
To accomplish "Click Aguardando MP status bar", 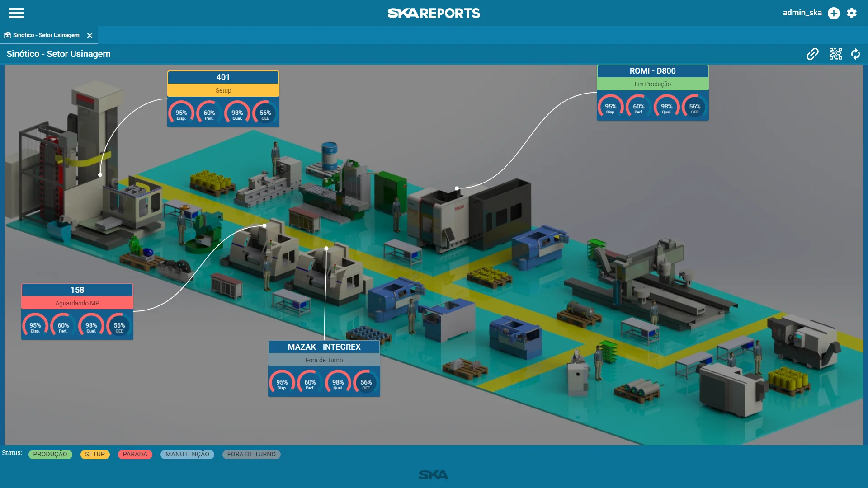I will [x=77, y=303].
